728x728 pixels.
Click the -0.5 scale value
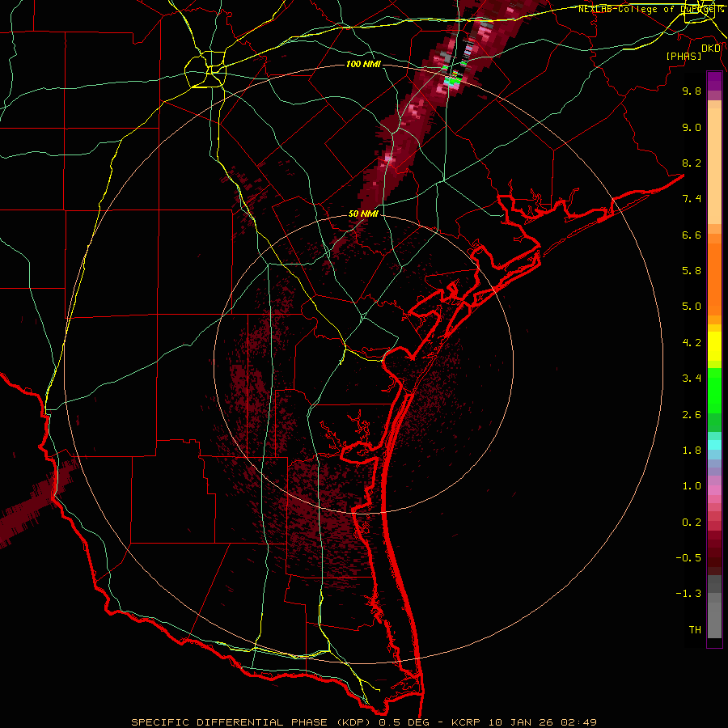pos(688,558)
